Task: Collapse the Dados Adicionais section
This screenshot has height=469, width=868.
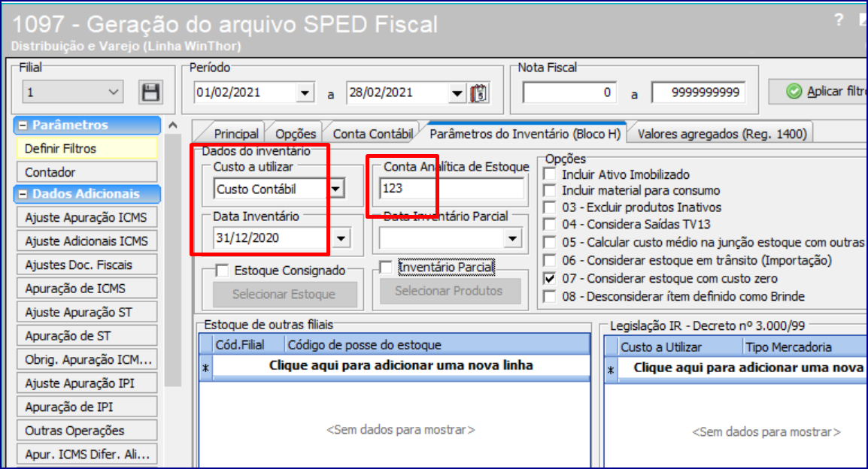Action: tap(23, 194)
